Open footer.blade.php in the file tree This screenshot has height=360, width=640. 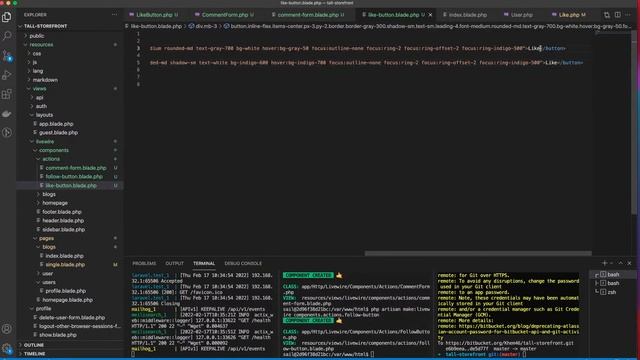pos(62,212)
